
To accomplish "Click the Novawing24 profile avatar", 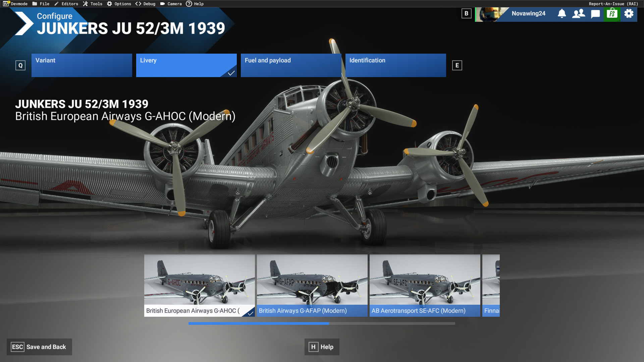I will tap(492, 14).
